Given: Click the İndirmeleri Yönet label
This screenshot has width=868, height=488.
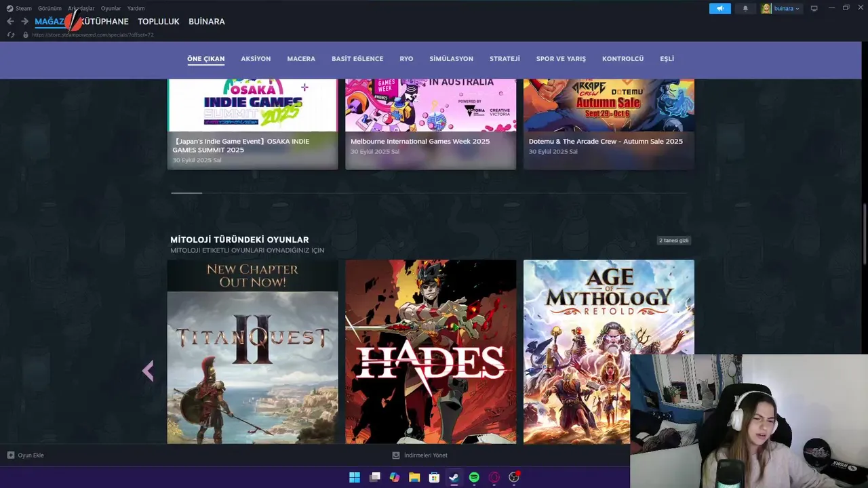Looking at the screenshot, I should pyautogui.click(x=426, y=455).
